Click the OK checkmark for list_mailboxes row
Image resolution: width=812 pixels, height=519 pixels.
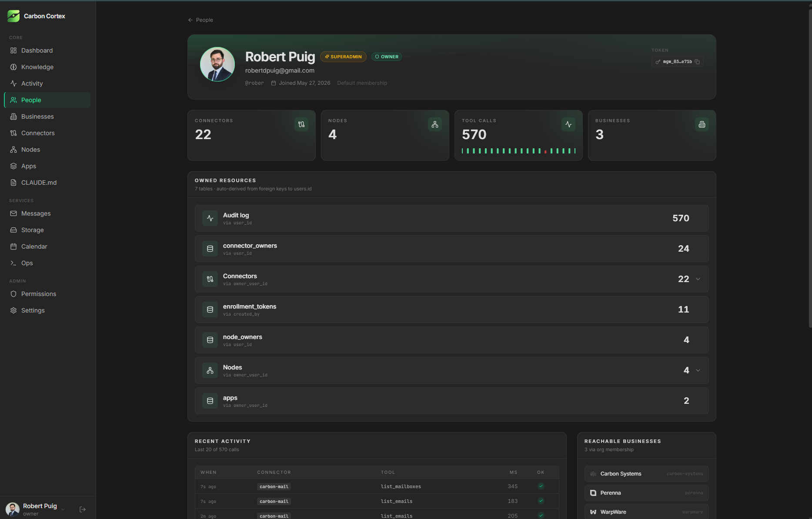tap(541, 486)
